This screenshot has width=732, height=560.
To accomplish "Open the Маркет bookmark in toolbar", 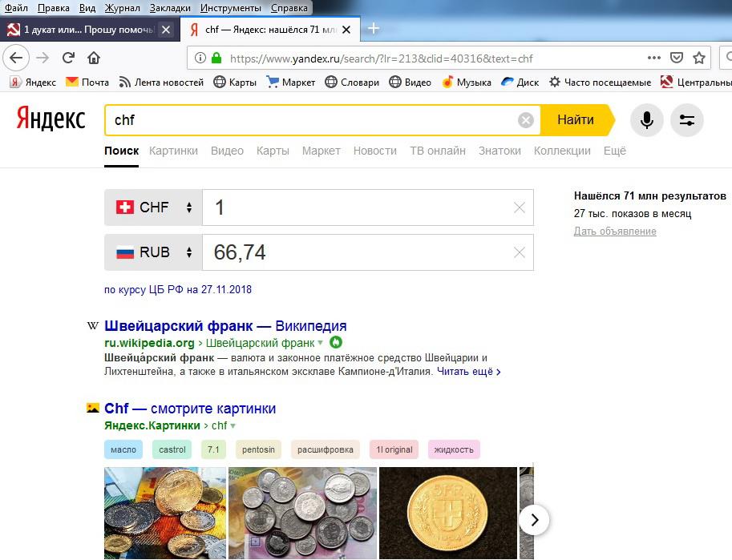I will (291, 83).
